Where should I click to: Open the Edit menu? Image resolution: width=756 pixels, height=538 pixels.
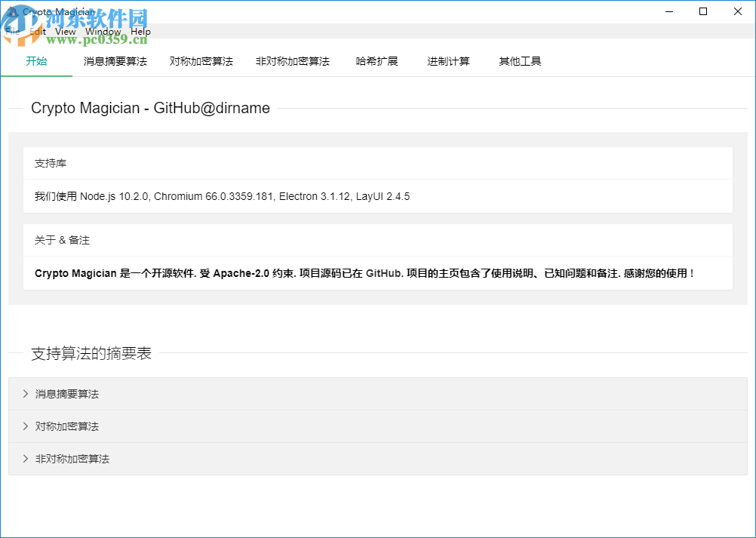coord(36,31)
